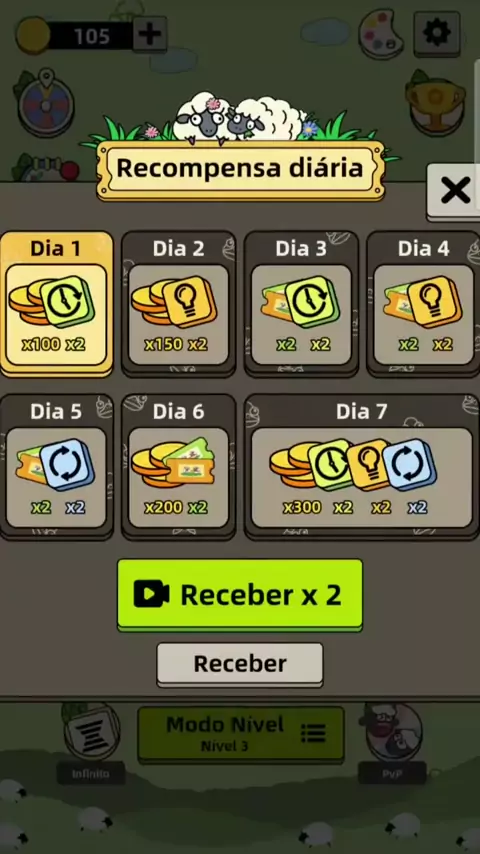Close the daily reward popup with X
This screenshot has height=854, width=480.
(455, 191)
